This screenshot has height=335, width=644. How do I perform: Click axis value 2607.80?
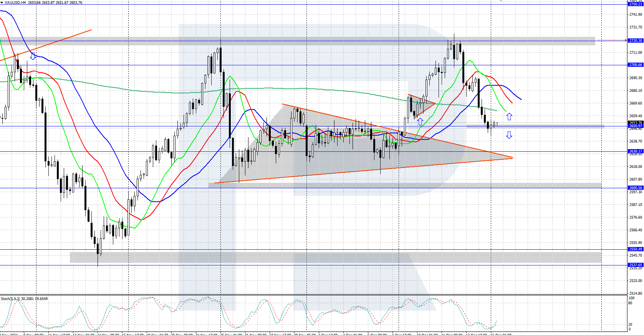(x=636, y=179)
